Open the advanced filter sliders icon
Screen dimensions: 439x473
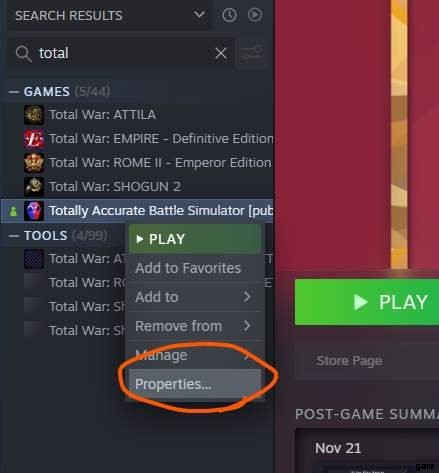[x=251, y=53]
